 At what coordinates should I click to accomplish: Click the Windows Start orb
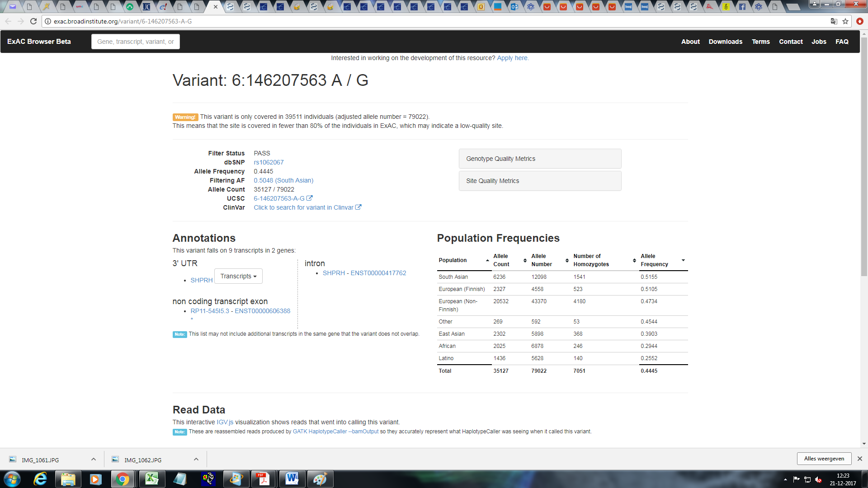click(12, 479)
